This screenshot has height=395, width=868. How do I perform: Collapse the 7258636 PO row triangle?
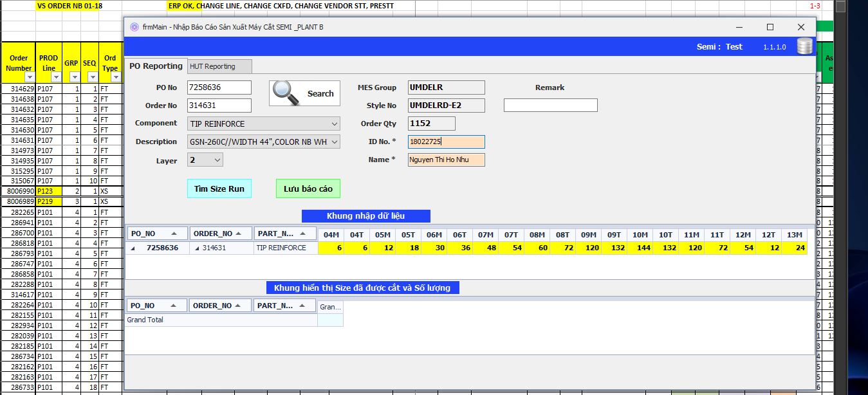tap(133, 248)
